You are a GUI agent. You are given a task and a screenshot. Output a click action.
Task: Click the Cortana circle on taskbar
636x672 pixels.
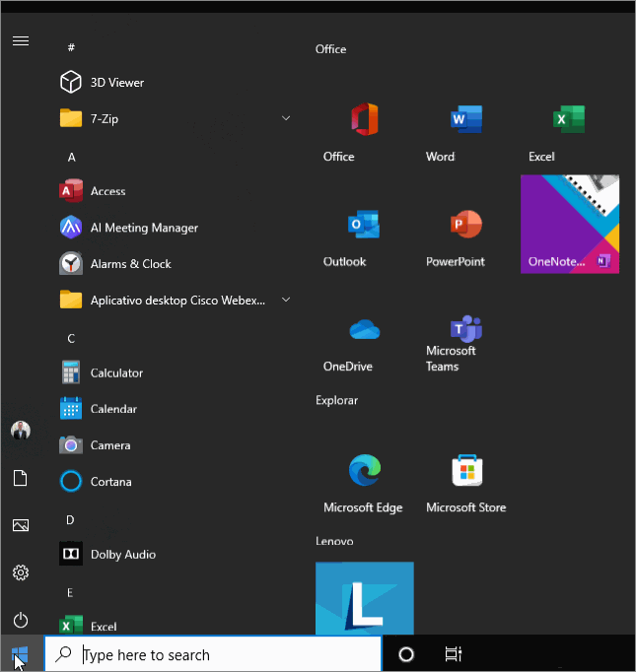point(406,654)
